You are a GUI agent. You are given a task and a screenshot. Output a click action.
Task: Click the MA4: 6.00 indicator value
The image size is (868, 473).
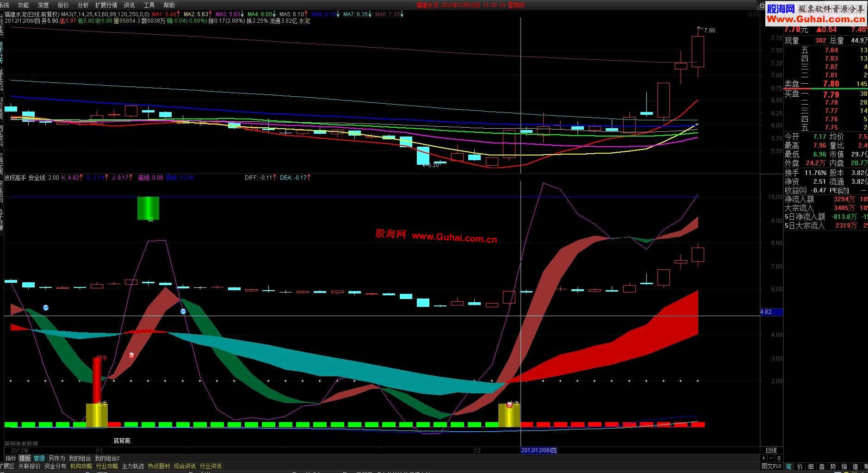click(x=261, y=14)
